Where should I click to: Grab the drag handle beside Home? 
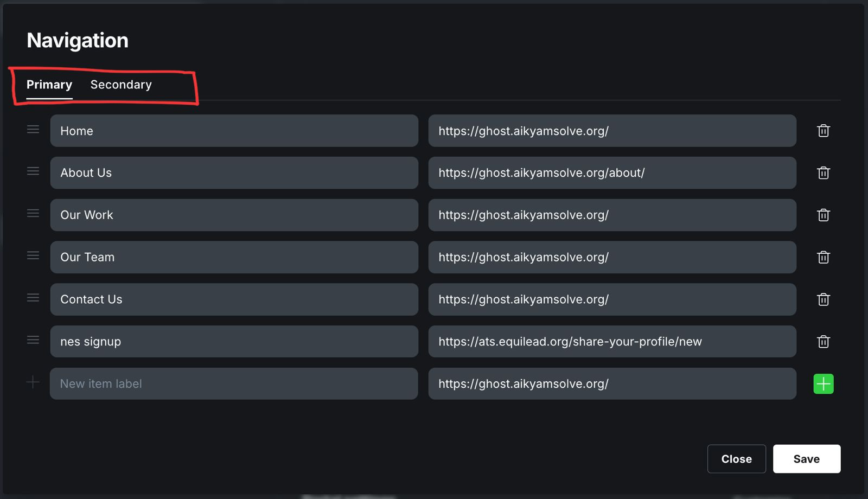tap(33, 129)
